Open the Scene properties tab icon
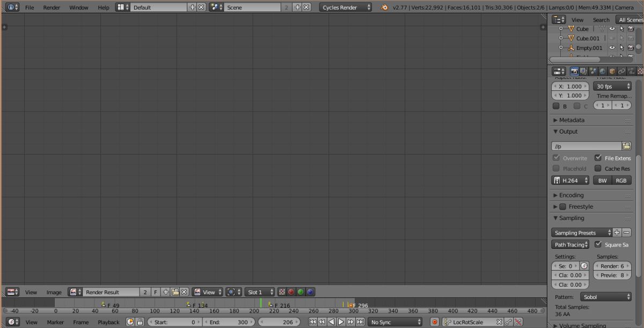The height and width of the screenshot is (328, 644). point(593,71)
